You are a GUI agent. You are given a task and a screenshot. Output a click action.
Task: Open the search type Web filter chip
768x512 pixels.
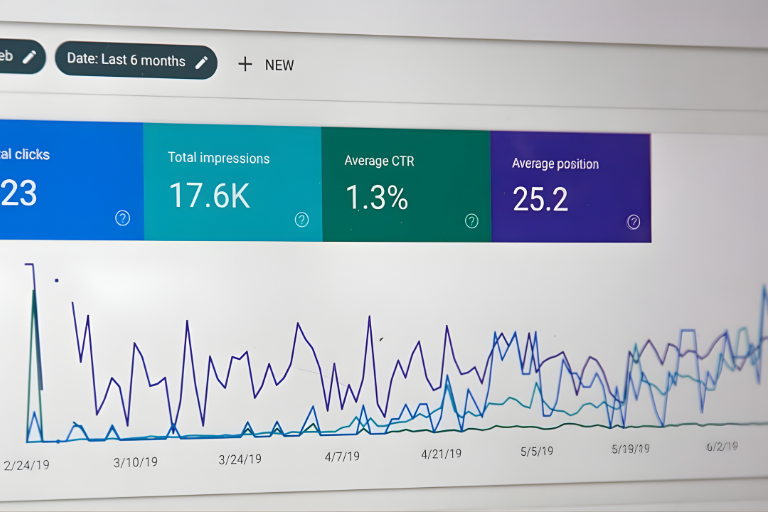[8, 56]
